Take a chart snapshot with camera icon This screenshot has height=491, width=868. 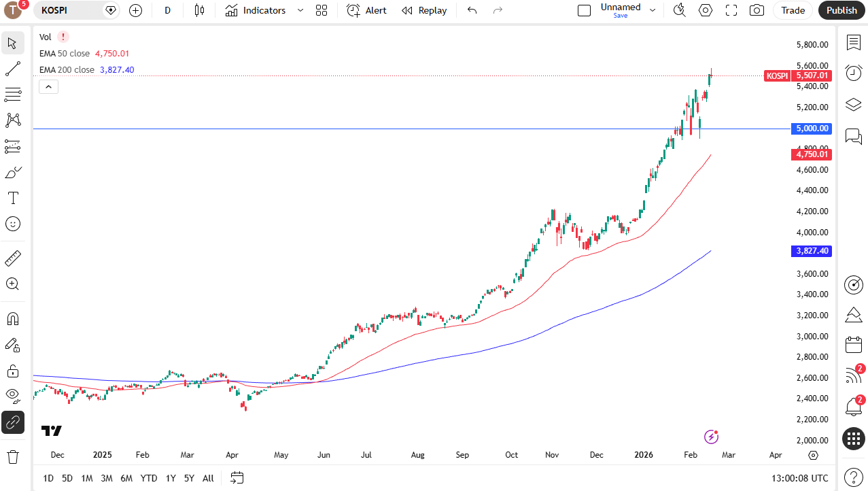(x=757, y=10)
